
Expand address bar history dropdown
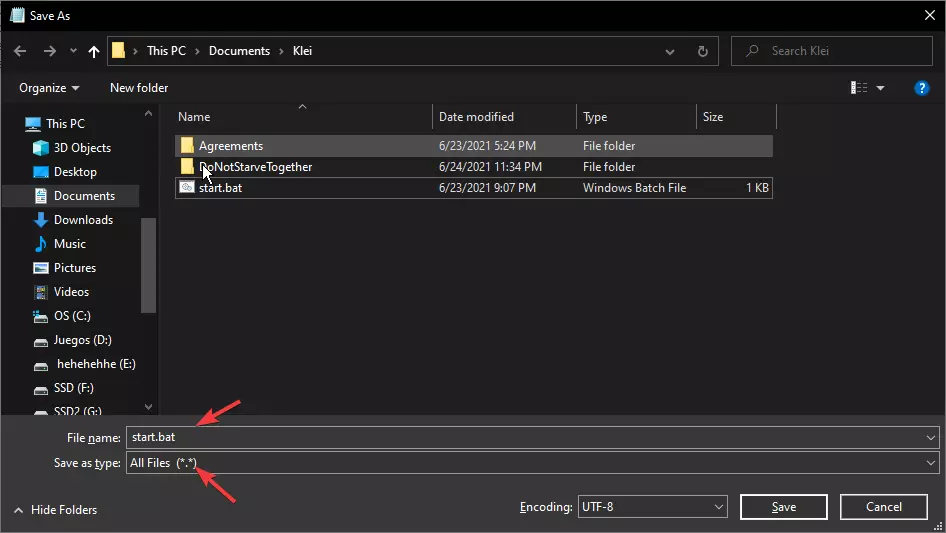point(670,51)
